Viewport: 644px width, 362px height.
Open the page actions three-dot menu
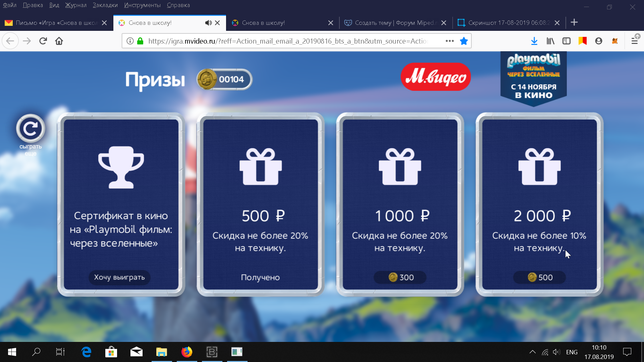(449, 41)
